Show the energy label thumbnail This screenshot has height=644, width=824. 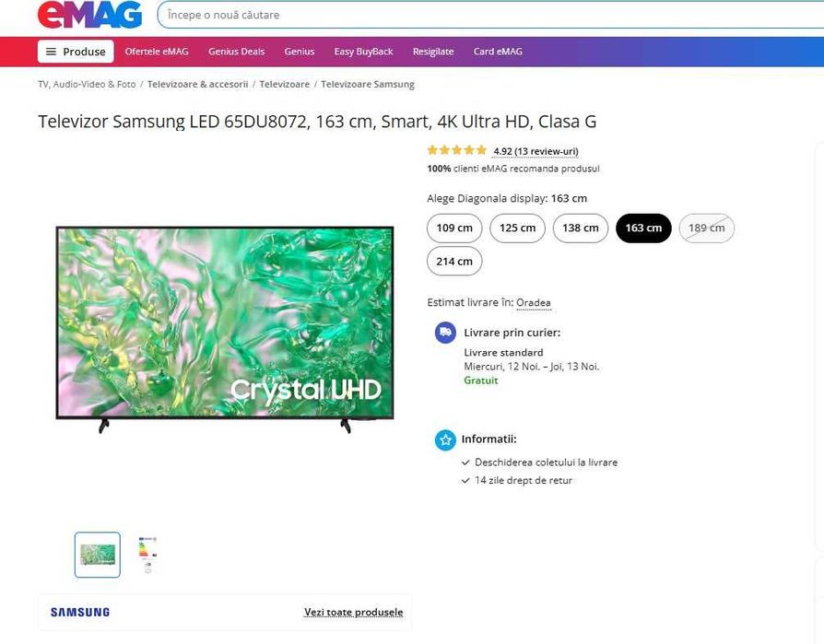point(148,555)
